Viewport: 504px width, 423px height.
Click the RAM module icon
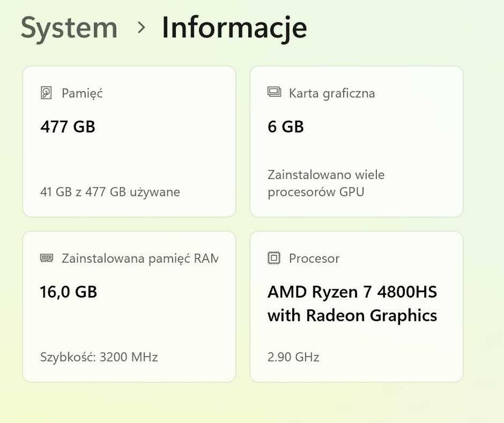pos(47,258)
